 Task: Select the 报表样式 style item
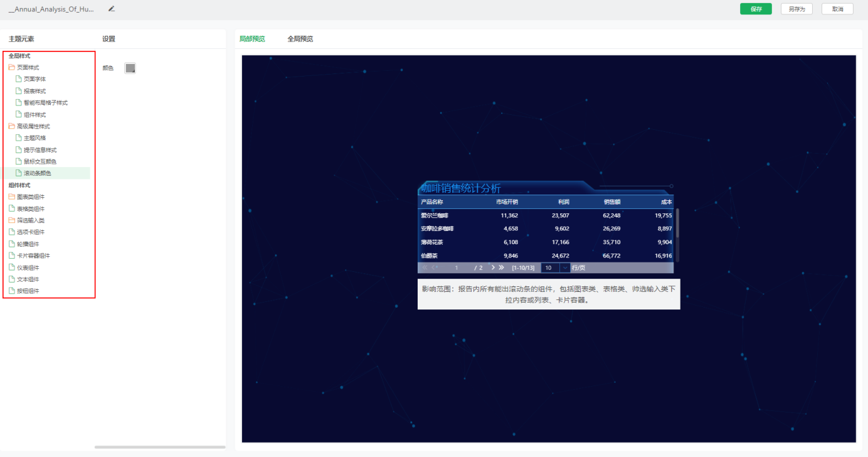point(34,90)
